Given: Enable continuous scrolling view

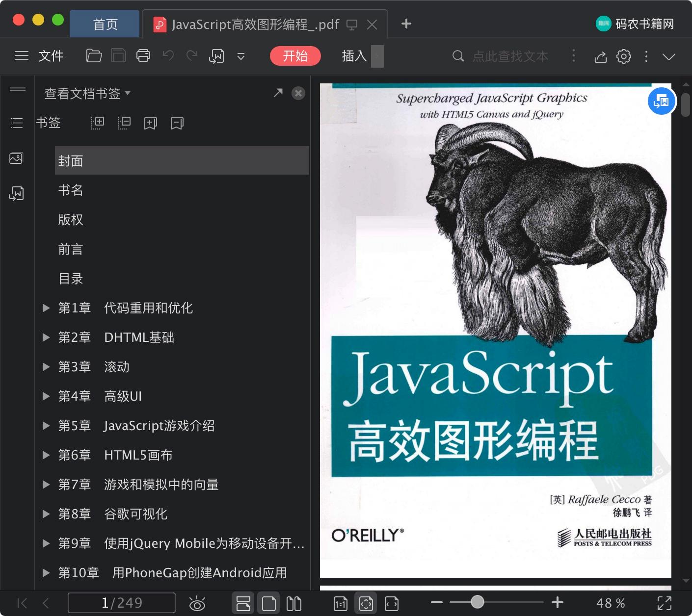Looking at the screenshot, I should click(x=243, y=603).
